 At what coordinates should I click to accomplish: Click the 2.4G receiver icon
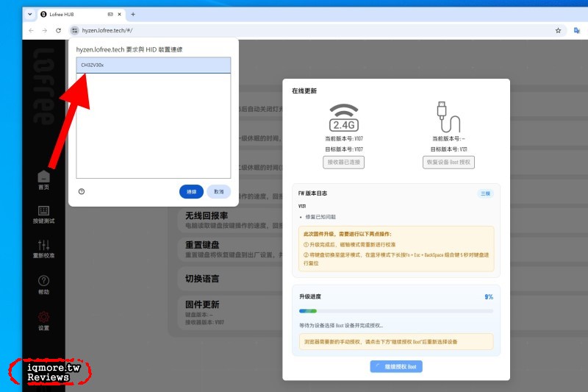344,118
